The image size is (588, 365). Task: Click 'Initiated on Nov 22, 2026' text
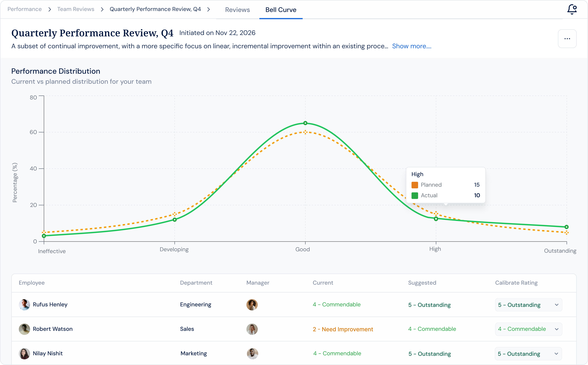coord(217,33)
